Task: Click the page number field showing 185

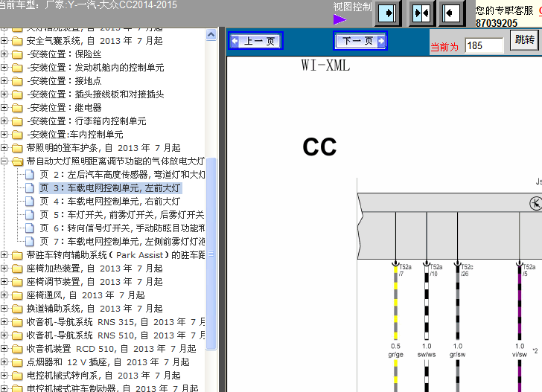Action: tap(484, 45)
